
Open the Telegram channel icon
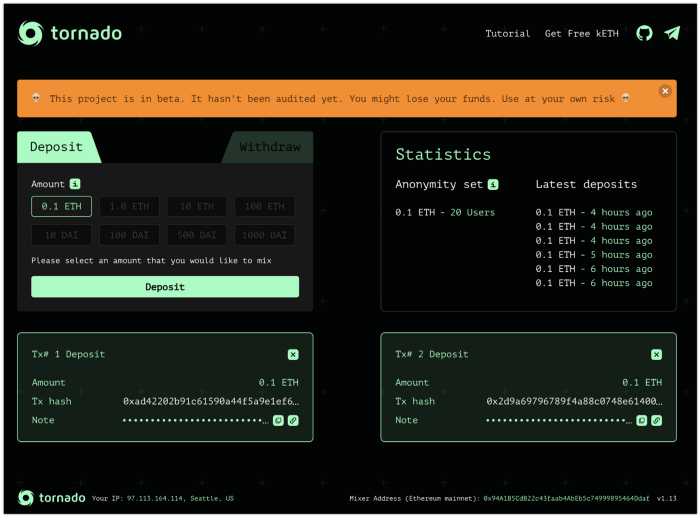pos(672,33)
